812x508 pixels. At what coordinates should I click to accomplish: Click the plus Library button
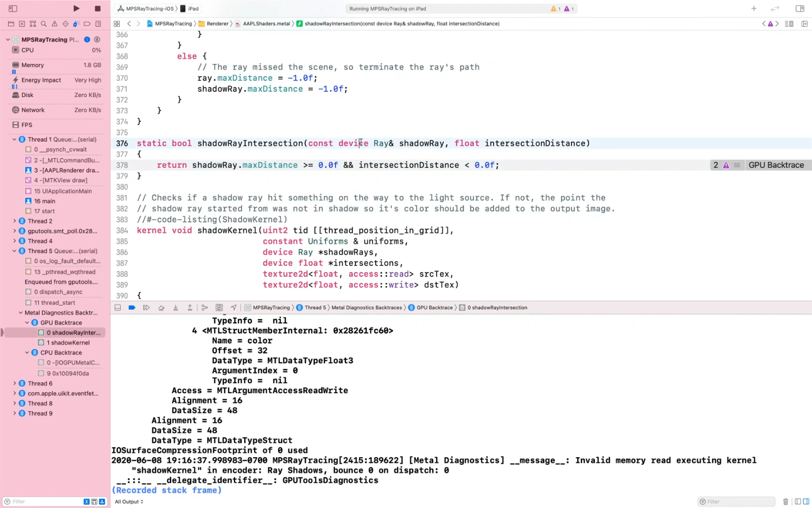pos(754,9)
